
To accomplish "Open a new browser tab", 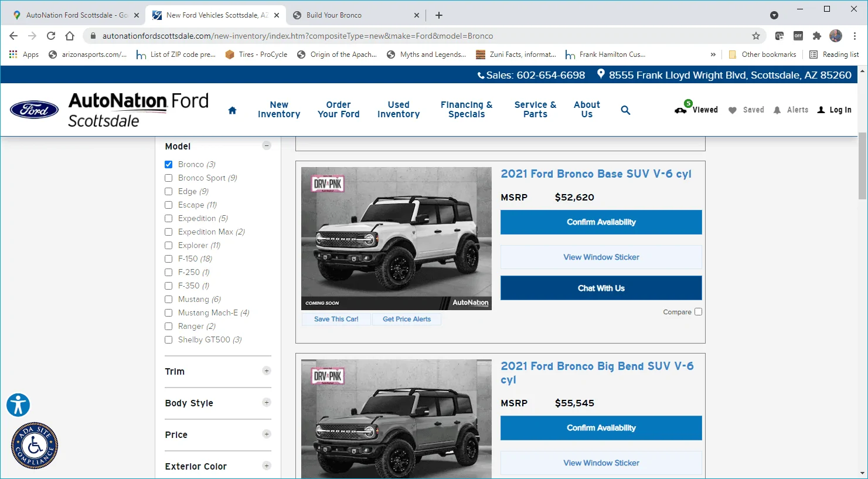I will [439, 15].
